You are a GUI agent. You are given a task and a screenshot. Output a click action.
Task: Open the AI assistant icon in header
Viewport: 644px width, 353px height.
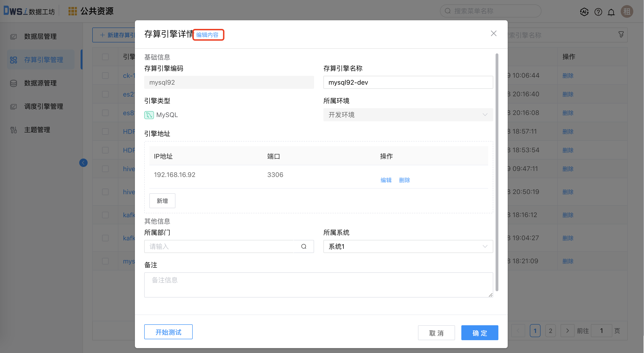click(x=584, y=11)
